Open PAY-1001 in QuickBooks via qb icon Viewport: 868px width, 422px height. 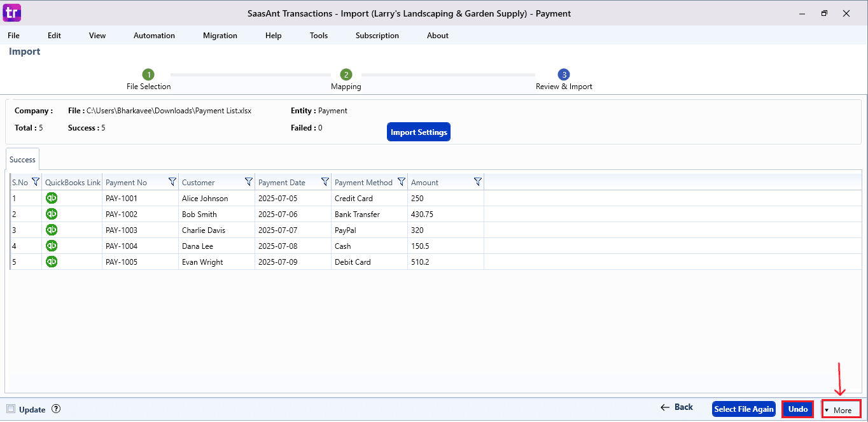click(x=52, y=198)
